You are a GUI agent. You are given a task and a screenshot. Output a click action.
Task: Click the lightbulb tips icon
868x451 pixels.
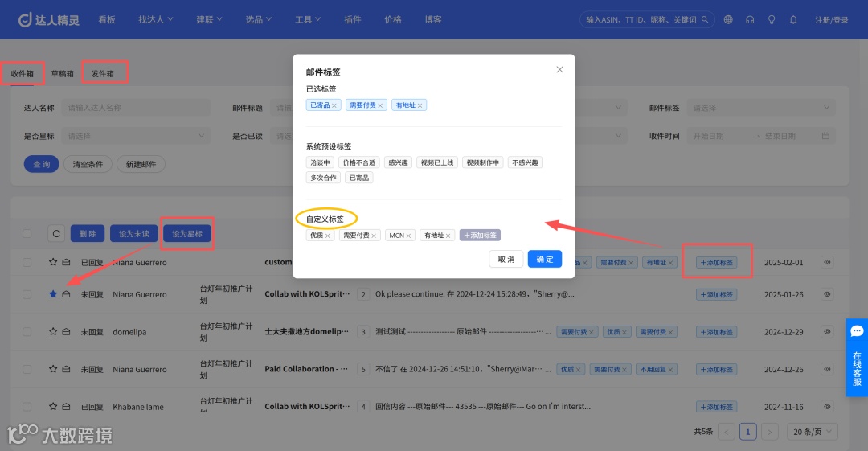click(771, 19)
